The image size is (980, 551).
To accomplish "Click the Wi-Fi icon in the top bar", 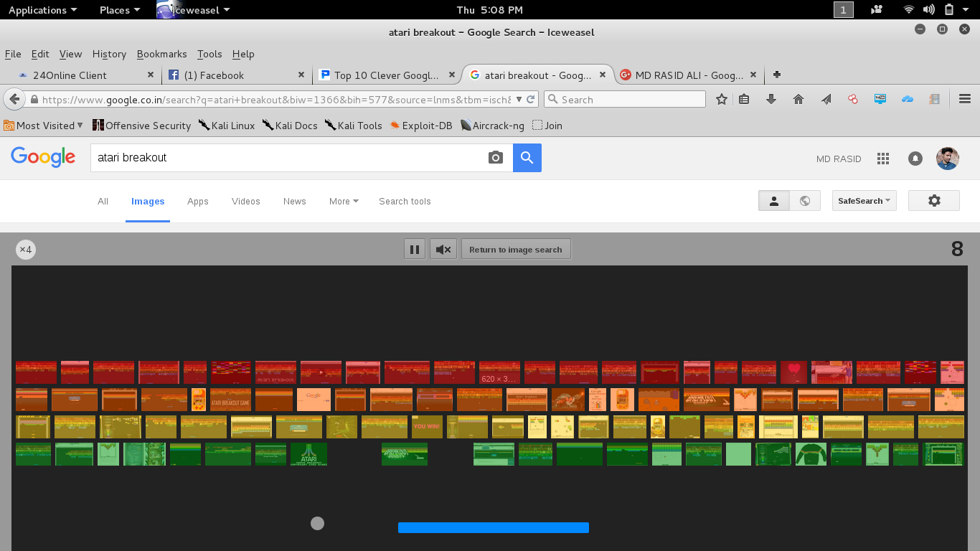I will [909, 9].
